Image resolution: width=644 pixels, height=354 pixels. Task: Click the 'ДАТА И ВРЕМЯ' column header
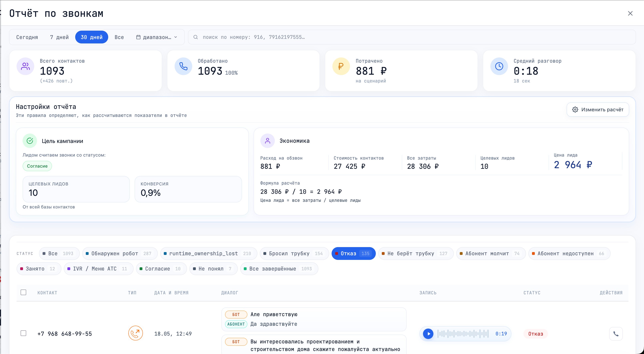point(171,293)
